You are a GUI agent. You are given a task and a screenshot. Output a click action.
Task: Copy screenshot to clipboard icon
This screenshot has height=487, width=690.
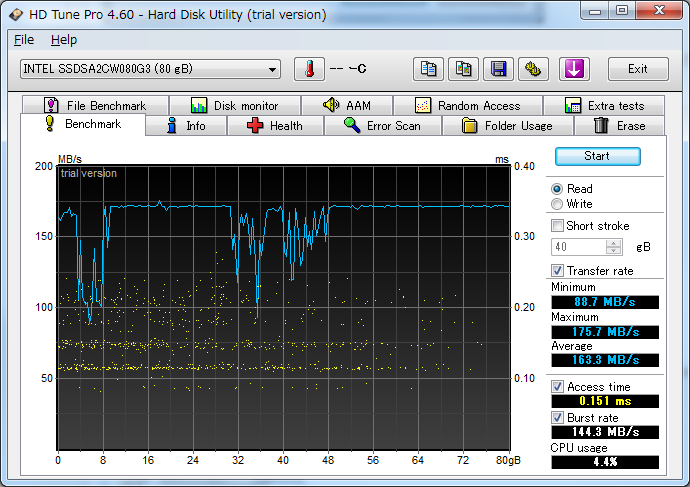point(463,69)
